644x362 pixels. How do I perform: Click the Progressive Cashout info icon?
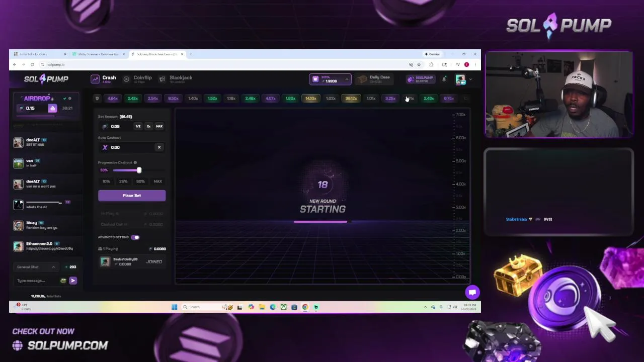(135, 162)
